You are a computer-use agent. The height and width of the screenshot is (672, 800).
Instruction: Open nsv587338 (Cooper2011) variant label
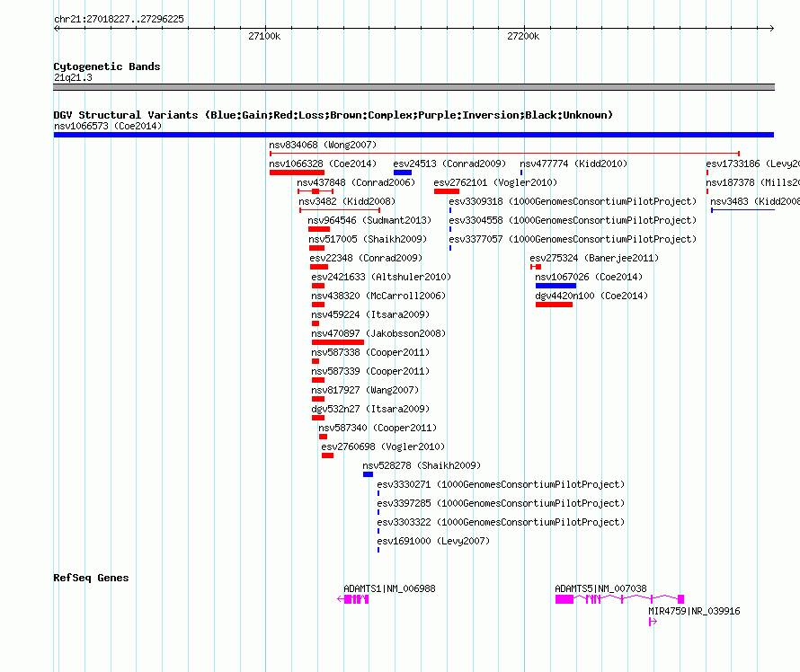click(x=370, y=352)
